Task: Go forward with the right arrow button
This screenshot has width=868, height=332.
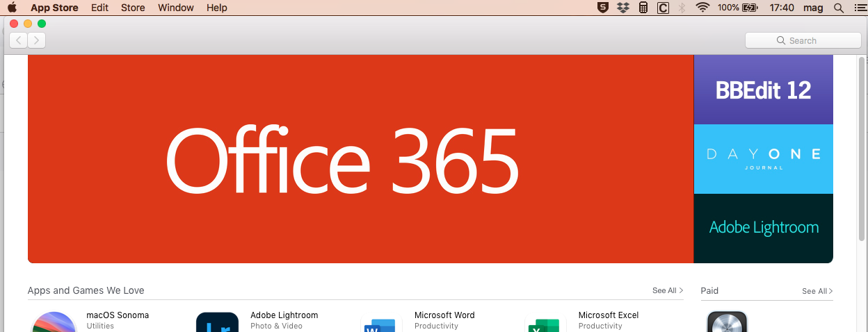Action: [37, 40]
